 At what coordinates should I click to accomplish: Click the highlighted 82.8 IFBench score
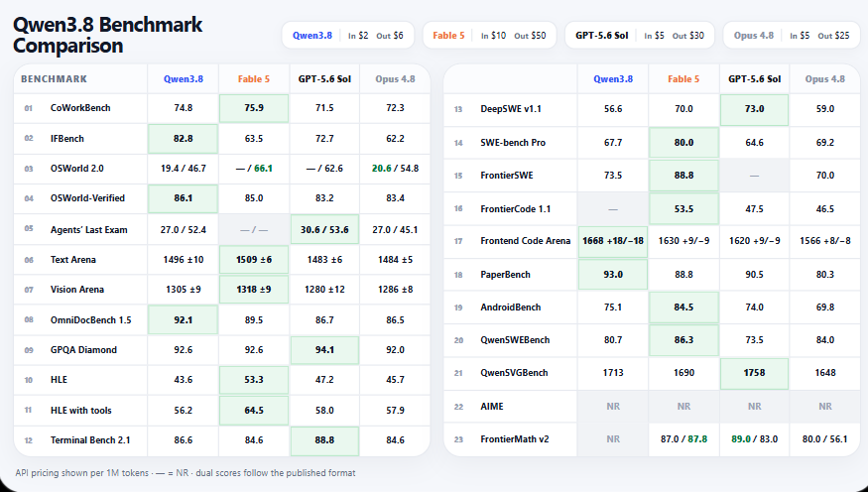184,138
